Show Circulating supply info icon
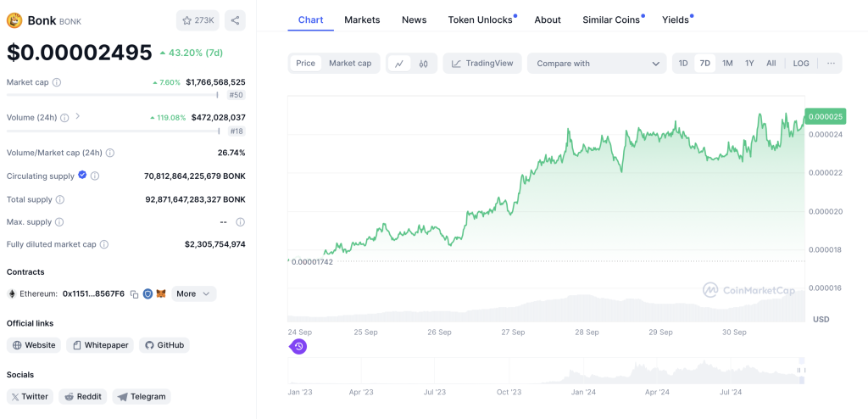The height and width of the screenshot is (419, 868). click(95, 176)
